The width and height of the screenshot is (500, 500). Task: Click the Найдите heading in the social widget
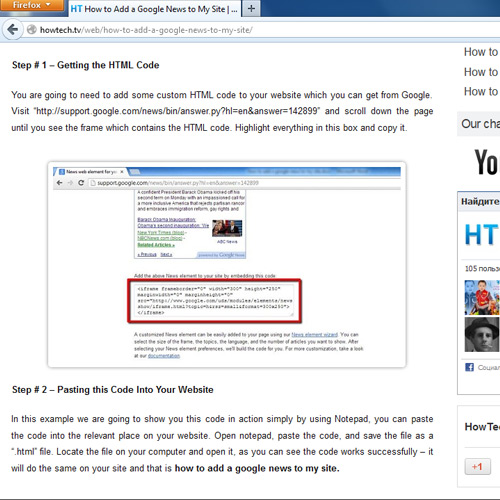[x=480, y=202]
